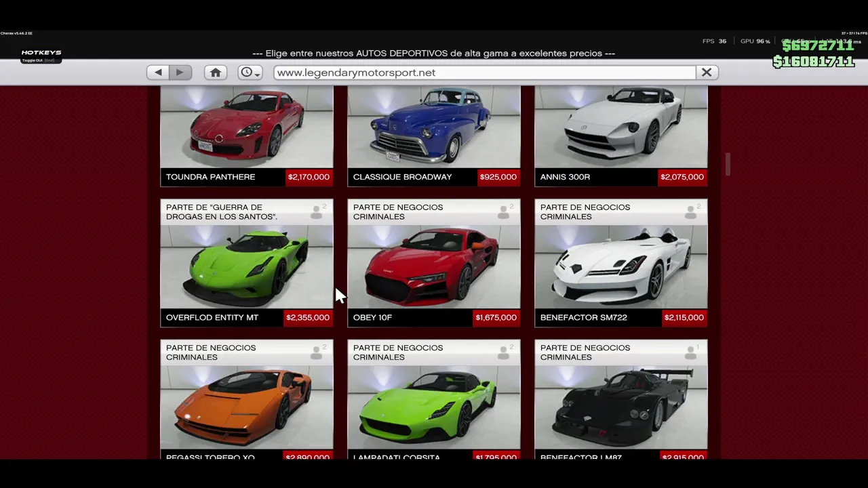Image resolution: width=868 pixels, height=488 pixels.
Task: Go forward with the browser forward arrow
Action: (x=180, y=73)
